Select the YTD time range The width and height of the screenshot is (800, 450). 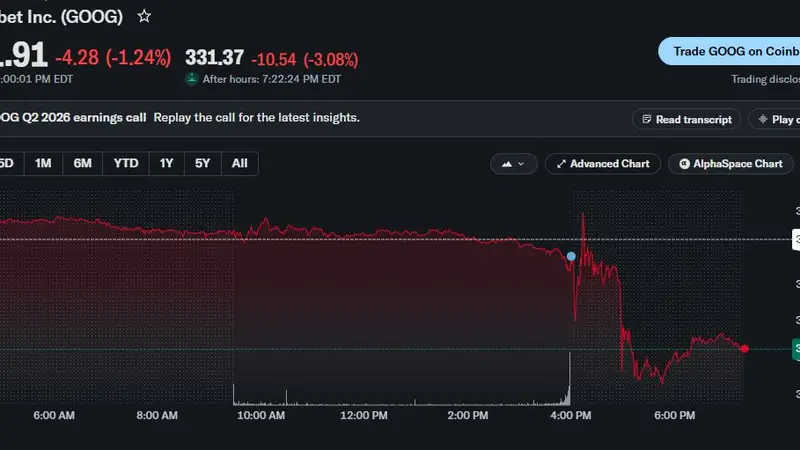(x=126, y=163)
